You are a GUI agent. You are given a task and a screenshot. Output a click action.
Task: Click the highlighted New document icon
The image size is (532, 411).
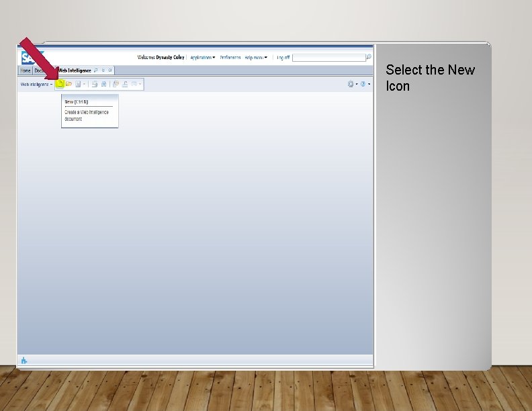(x=60, y=84)
